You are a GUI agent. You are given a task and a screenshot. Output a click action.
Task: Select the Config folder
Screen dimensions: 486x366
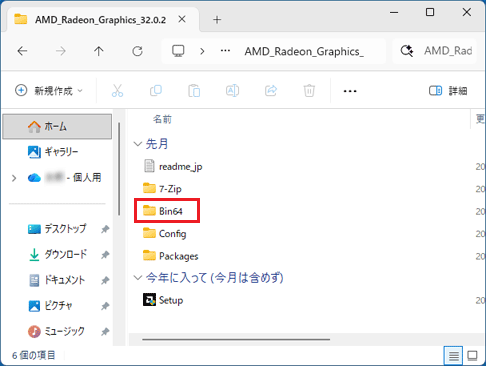point(164,233)
